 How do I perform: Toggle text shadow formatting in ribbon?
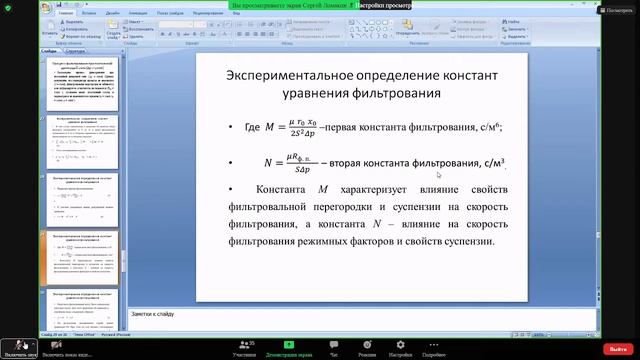click(194, 34)
